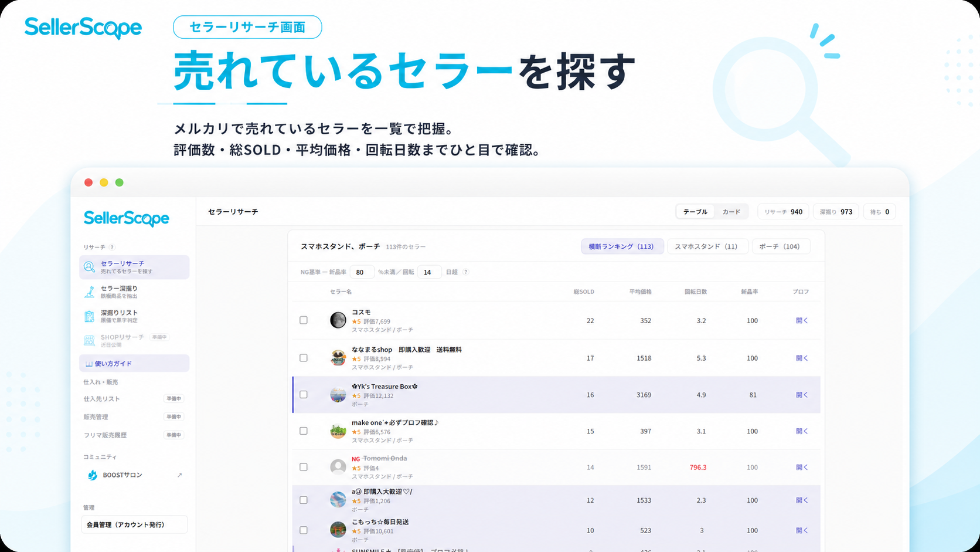Click the セラーリサーチ画面 pill label in banner
This screenshot has width=980, height=552.
247,27
